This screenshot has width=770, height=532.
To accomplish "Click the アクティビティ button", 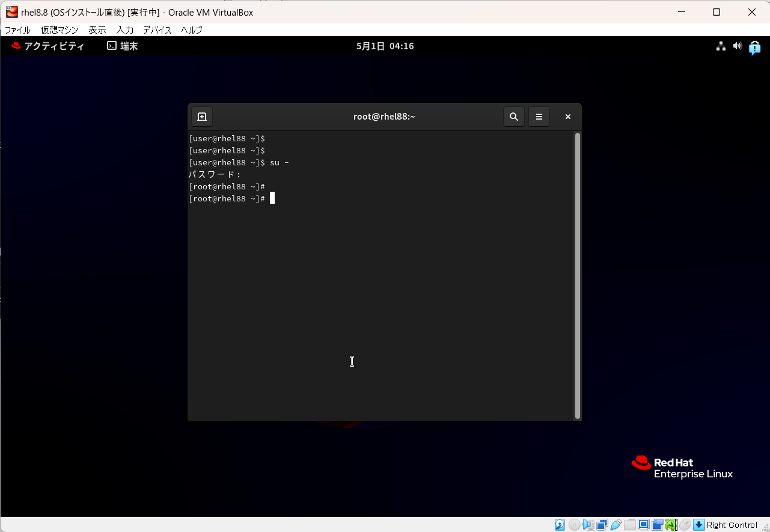I will (x=48, y=46).
